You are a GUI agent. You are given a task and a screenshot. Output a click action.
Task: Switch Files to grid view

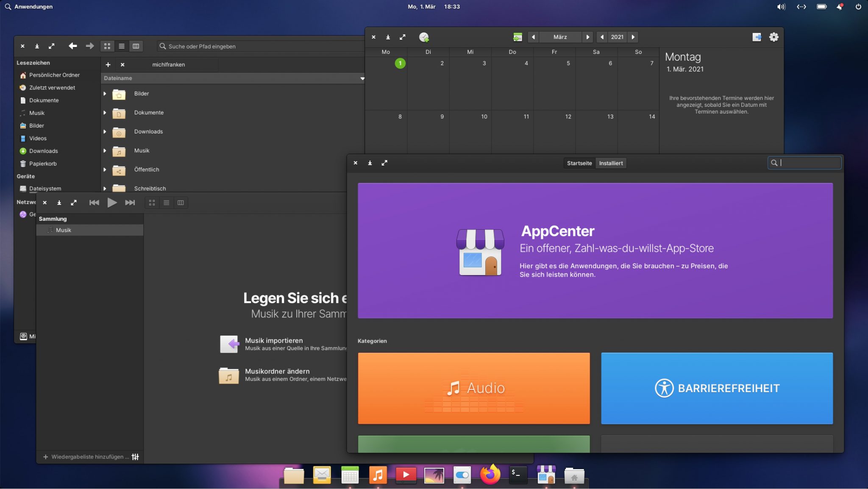[x=107, y=46]
